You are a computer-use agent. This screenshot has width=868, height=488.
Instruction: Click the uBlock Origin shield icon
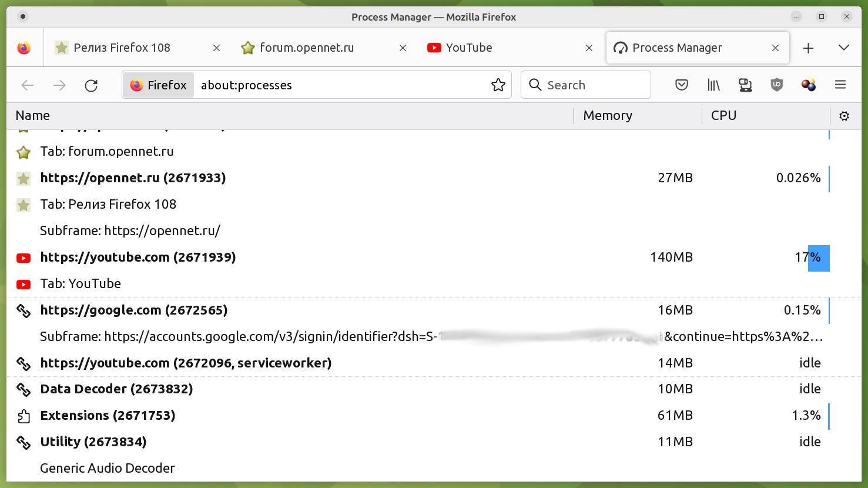tap(777, 85)
